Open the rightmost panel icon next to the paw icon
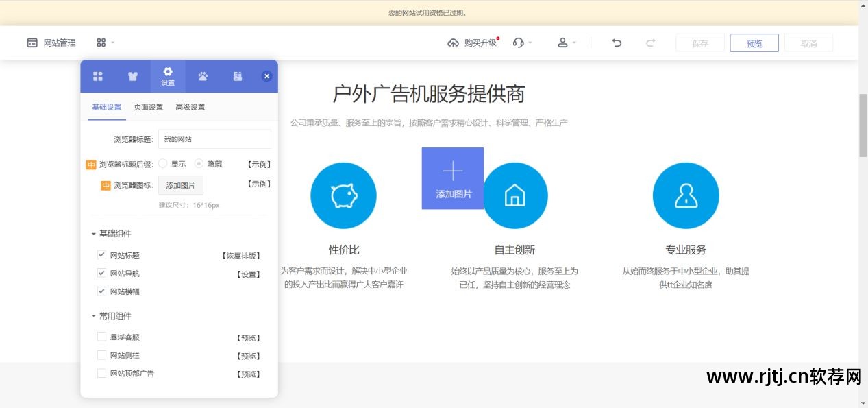This screenshot has width=868, height=408. tap(238, 76)
